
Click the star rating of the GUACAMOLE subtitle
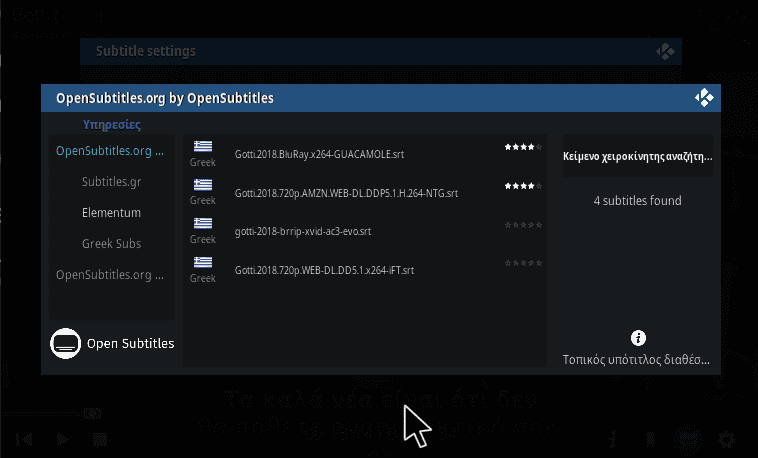523,147
